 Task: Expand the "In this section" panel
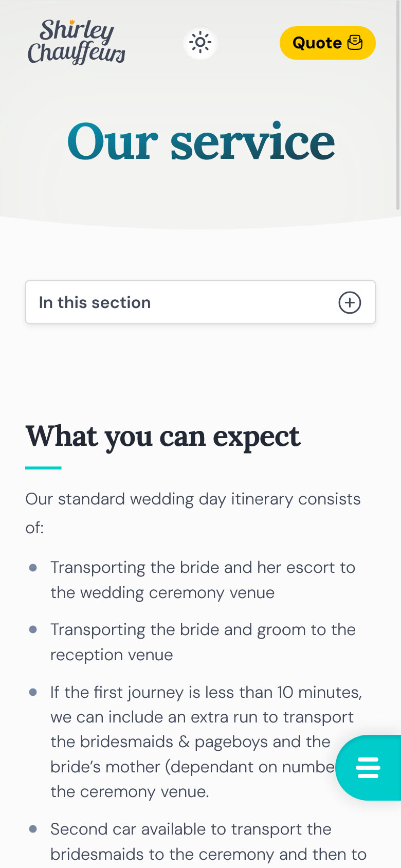point(200,302)
